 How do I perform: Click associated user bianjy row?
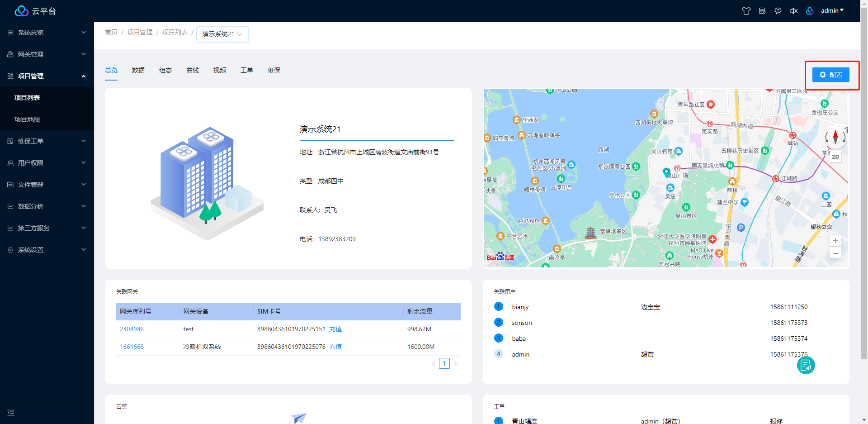(x=666, y=307)
